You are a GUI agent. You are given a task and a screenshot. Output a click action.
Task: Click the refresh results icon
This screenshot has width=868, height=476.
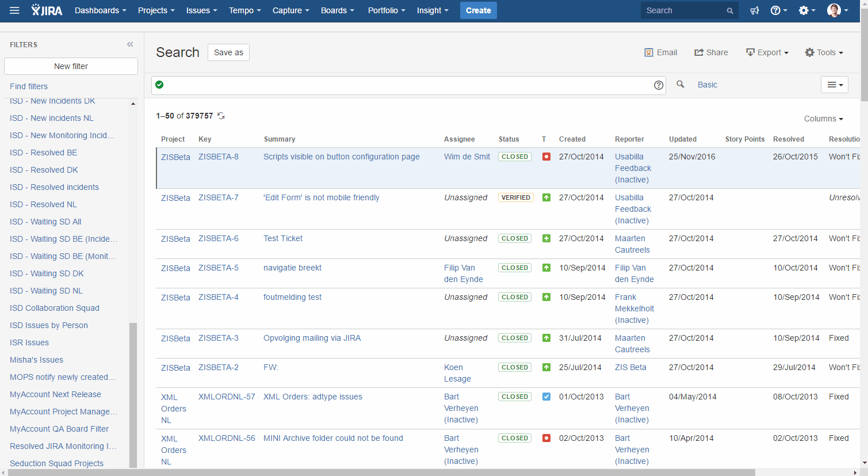[x=221, y=116]
